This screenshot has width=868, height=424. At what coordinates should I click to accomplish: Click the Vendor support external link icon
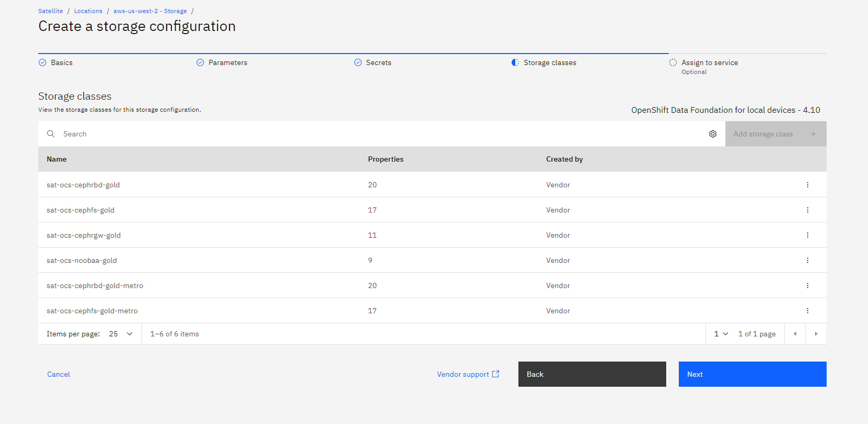tap(496, 374)
